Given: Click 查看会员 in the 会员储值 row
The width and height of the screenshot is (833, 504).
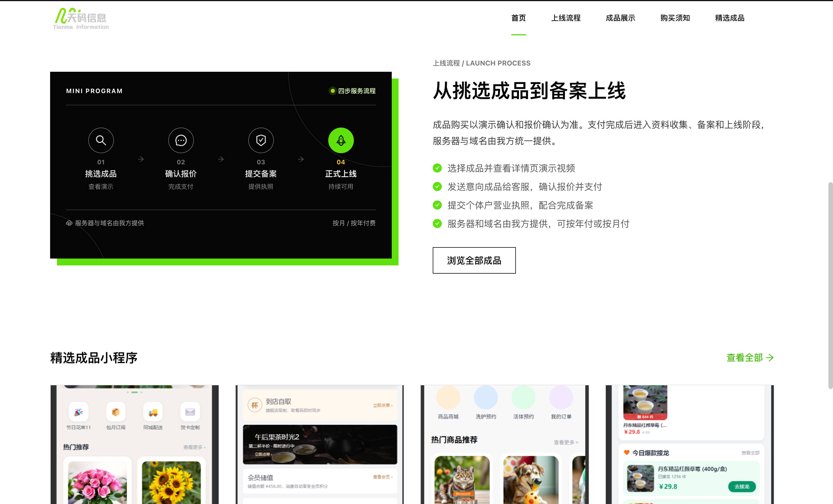Looking at the screenshot, I should pyautogui.click(x=383, y=477).
